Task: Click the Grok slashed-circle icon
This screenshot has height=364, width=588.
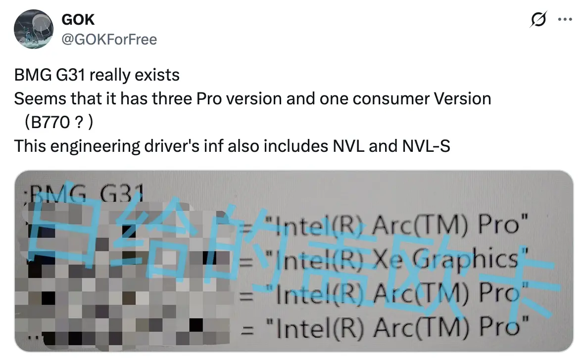Action: tap(538, 20)
